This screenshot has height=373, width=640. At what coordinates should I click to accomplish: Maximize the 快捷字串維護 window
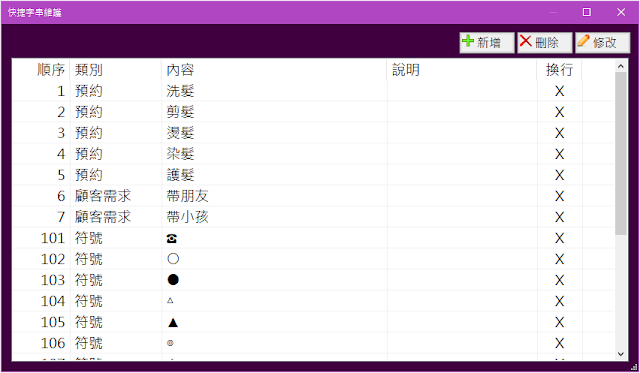[x=587, y=12]
